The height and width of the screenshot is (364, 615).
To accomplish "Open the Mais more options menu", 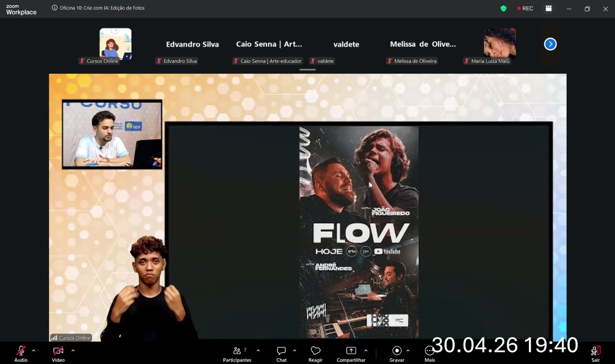I will [430, 354].
